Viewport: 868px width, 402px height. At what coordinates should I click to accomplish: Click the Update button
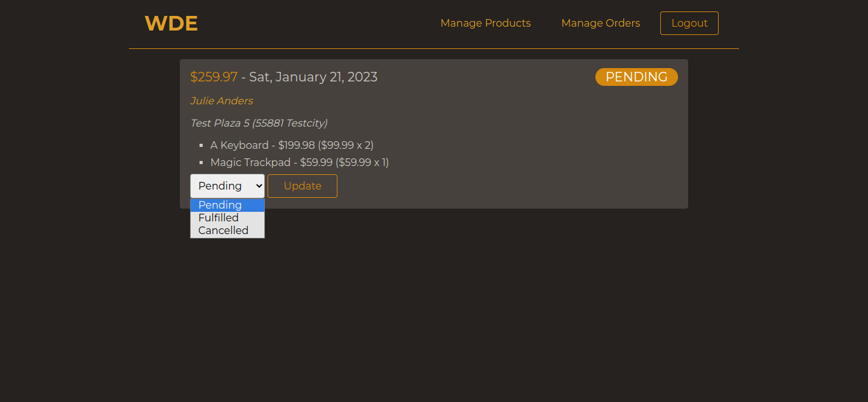point(302,186)
